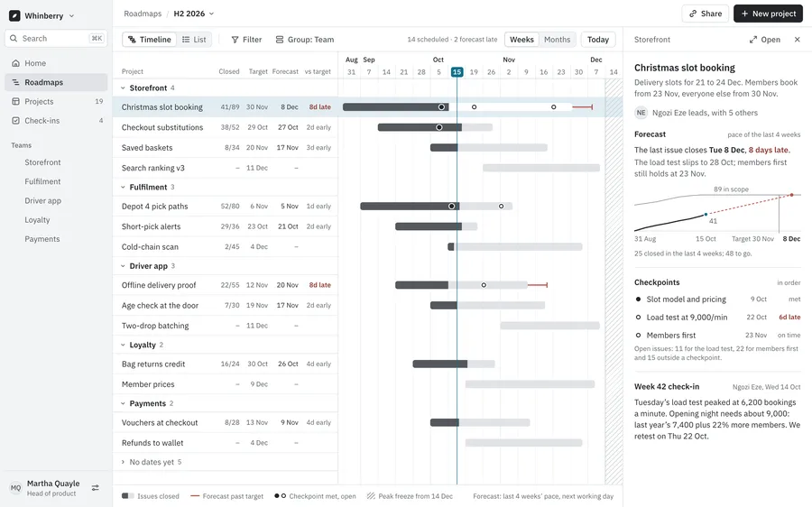Open the H2 2026 period dropdown
812x507 pixels.
coord(194,14)
